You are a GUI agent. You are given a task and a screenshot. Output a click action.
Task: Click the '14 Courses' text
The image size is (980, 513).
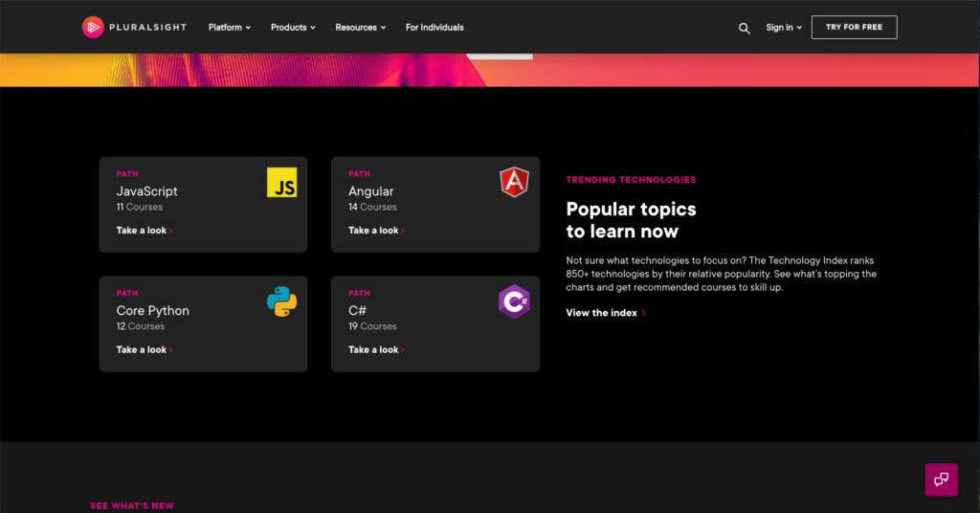point(372,207)
